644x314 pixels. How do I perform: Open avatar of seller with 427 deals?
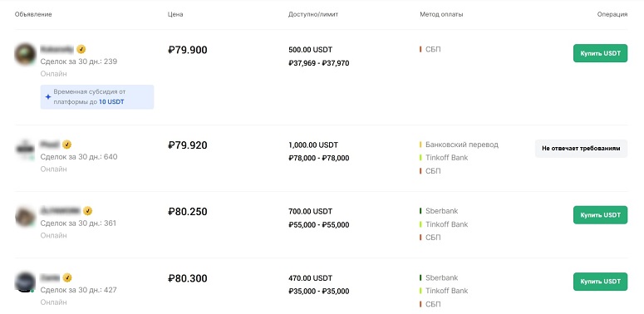point(26,282)
